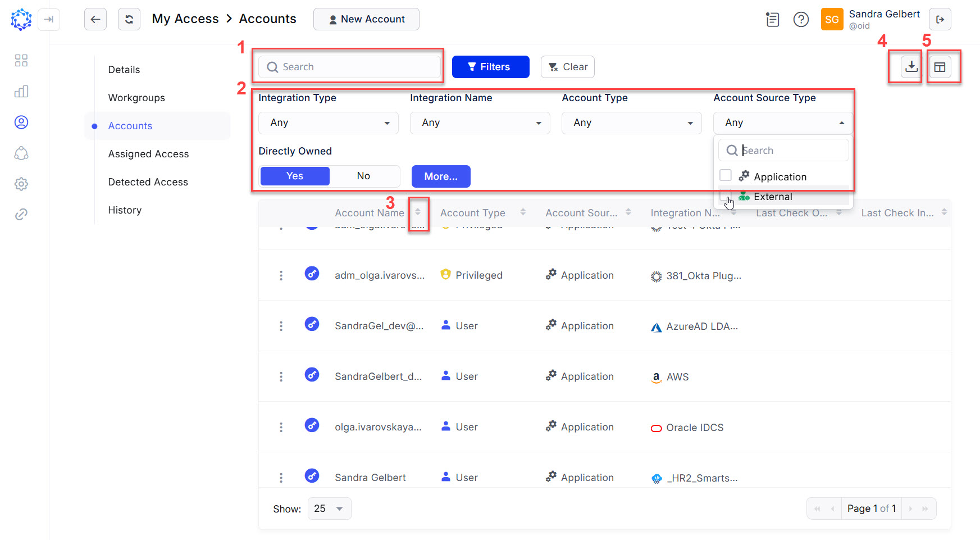Image resolution: width=980 pixels, height=540 pixels.
Task: Open the Workgroups menu item
Action: [x=136, y=98]
